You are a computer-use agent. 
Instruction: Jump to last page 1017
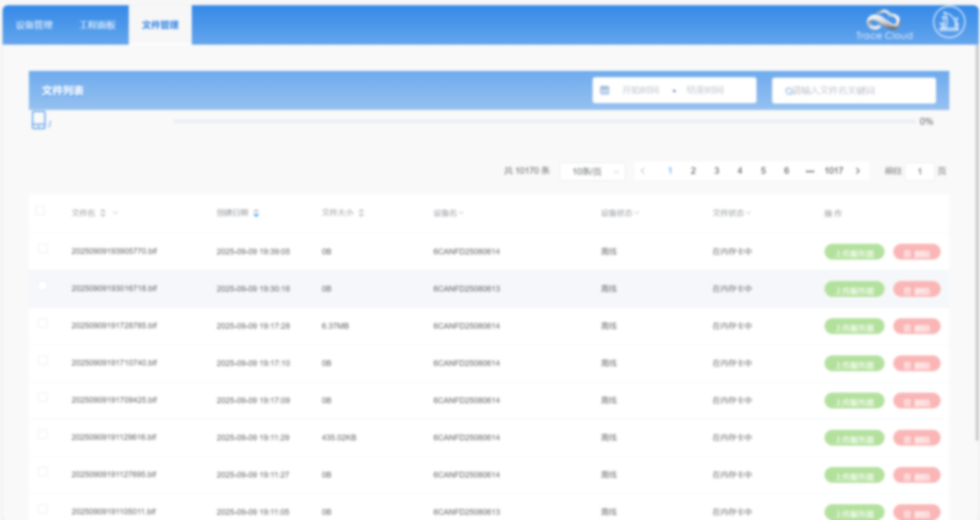pyautogui.click(x=834, y=171)
